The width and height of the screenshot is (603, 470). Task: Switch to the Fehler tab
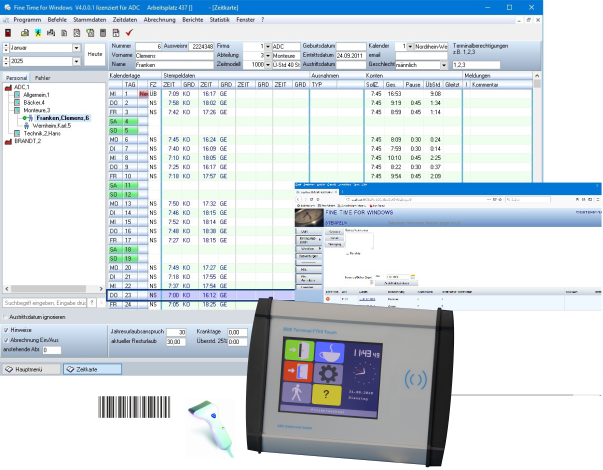pos(42,77)
